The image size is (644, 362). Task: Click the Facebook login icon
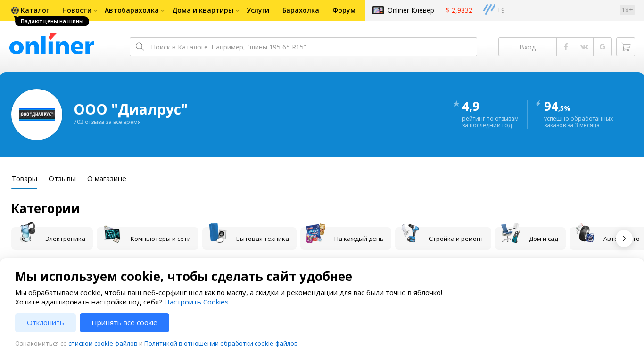pyautogui.click(x=566, y=47)
